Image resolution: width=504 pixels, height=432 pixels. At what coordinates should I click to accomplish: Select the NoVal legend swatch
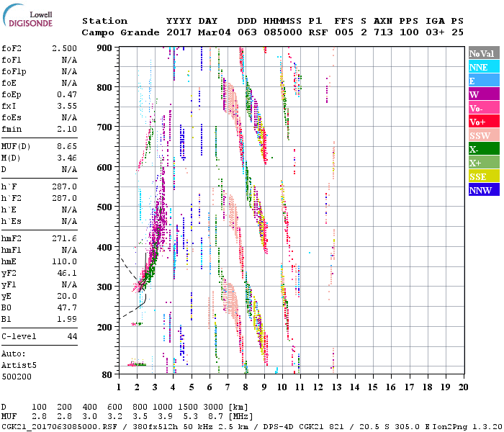484,53
